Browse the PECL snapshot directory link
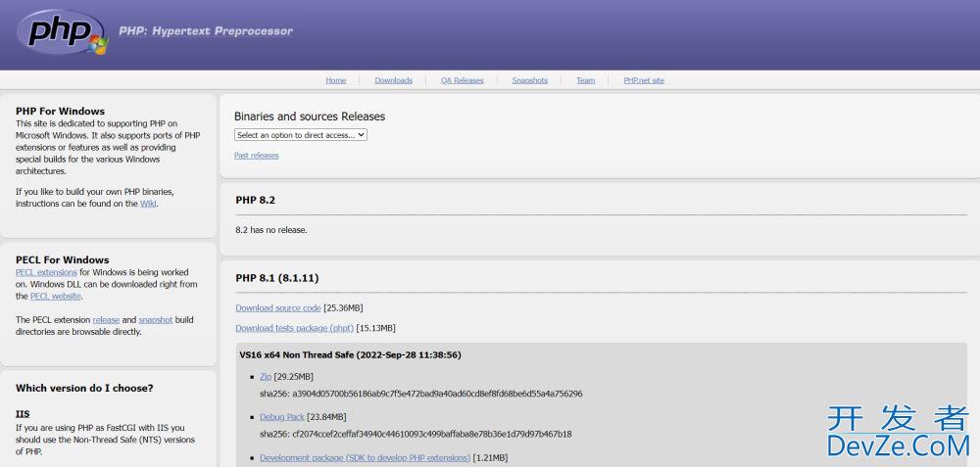This screenshot has height=467, width=980. (x=156, y=320)
